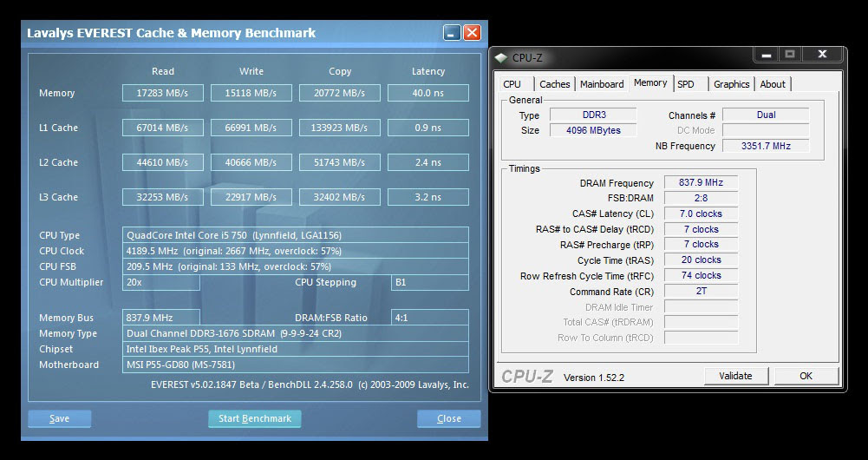
Task: Click the Type field DDR3 in CPU-Z
Action: click(x=593, y=115)
